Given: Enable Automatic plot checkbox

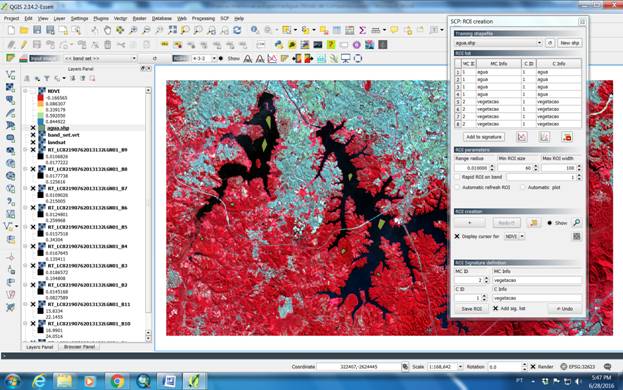Looking at the screenshot, I should click(x=523, y=187).
